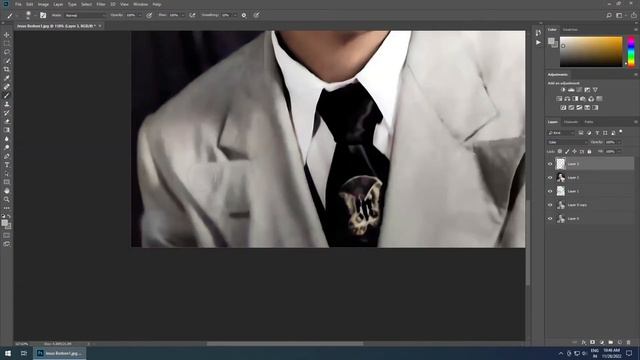Open the Filter menu

[x=101, y=4]
